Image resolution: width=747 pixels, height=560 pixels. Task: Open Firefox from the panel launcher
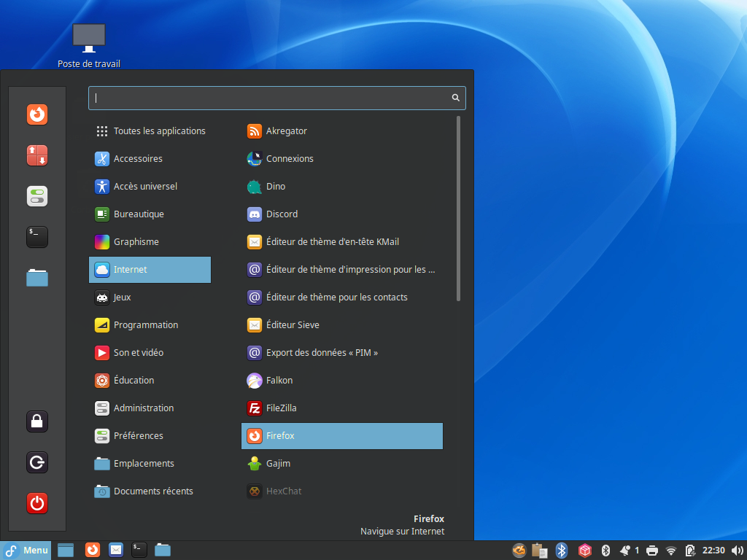point(93,550)
